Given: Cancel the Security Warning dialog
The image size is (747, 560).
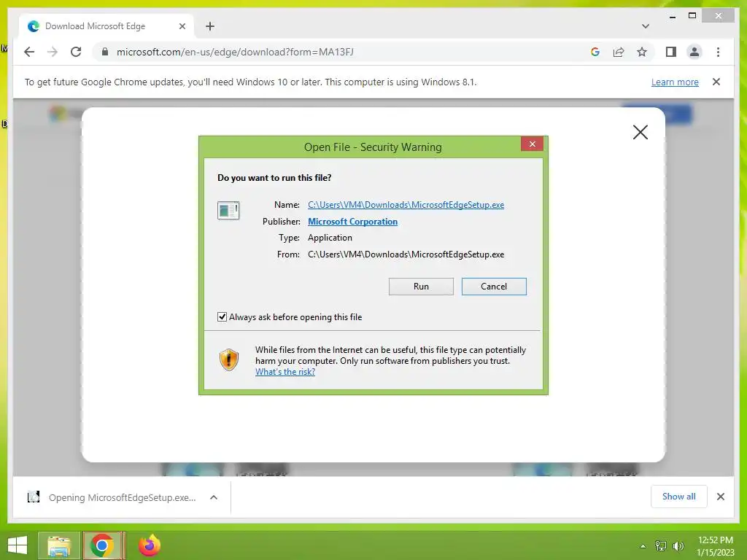Looking at the screenshot, I should (x=494, y=286).
